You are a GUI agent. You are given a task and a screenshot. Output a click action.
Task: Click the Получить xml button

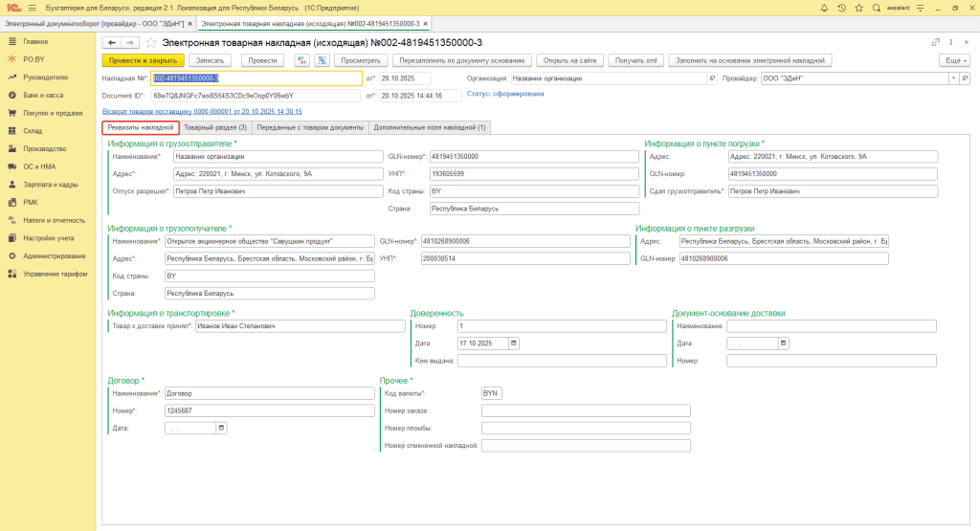point(636,59)
